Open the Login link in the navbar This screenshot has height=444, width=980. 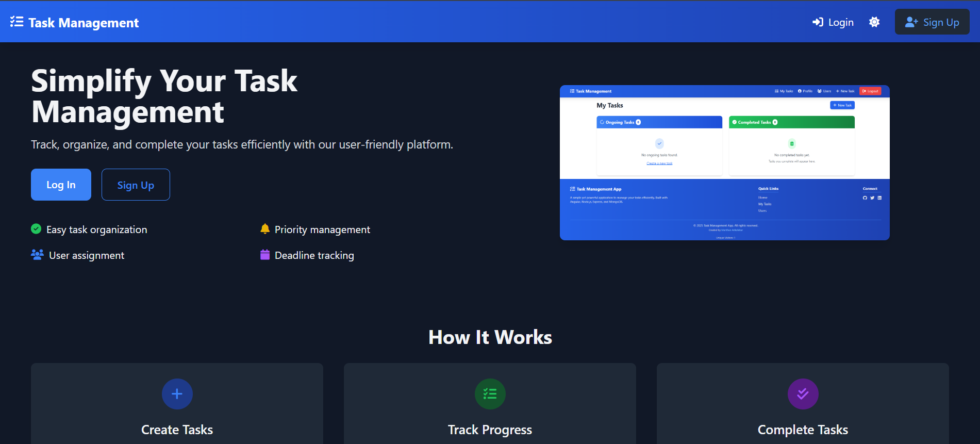coord(833,22)
